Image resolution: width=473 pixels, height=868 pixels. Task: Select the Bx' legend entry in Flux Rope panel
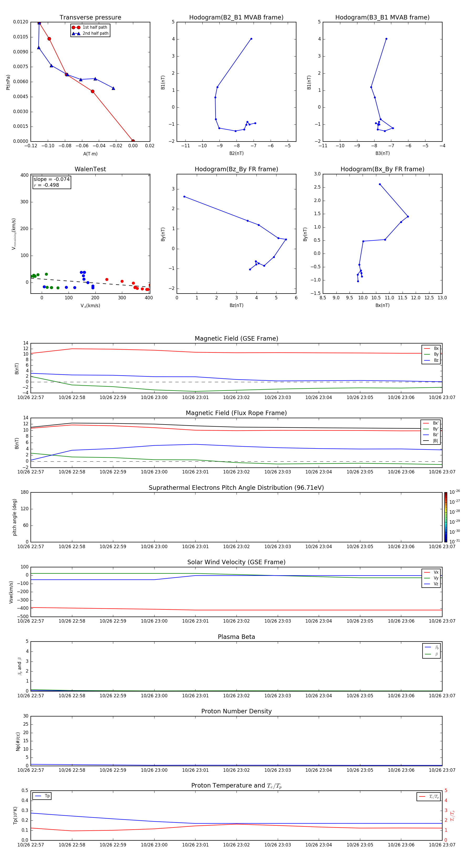point(431,423)
